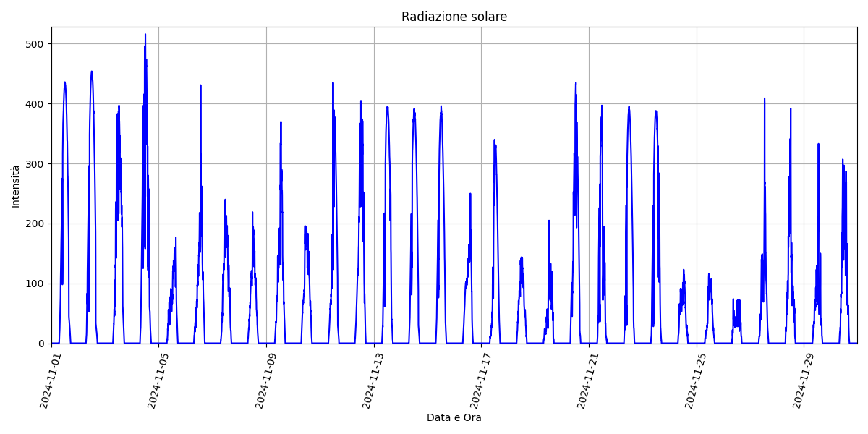Click the y-axis tick label 100
Image resolution: width=868 pixels, height=434 pixels.
35,284
